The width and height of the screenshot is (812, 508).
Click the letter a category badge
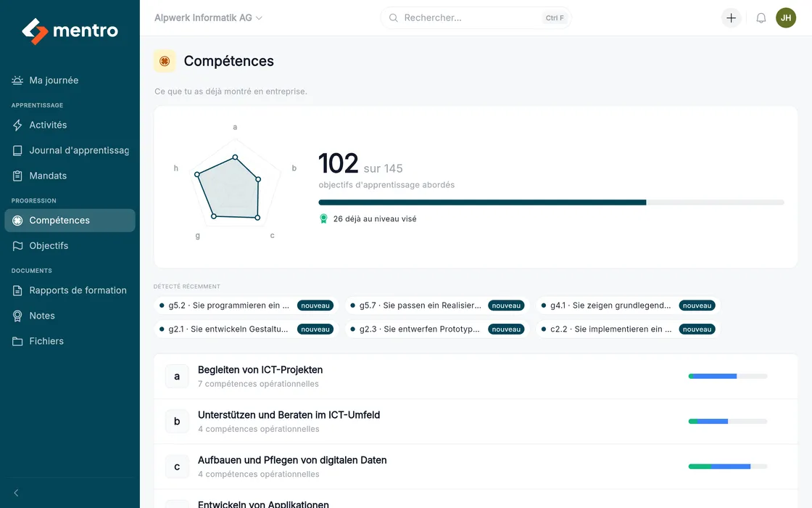tap(177, 377)
